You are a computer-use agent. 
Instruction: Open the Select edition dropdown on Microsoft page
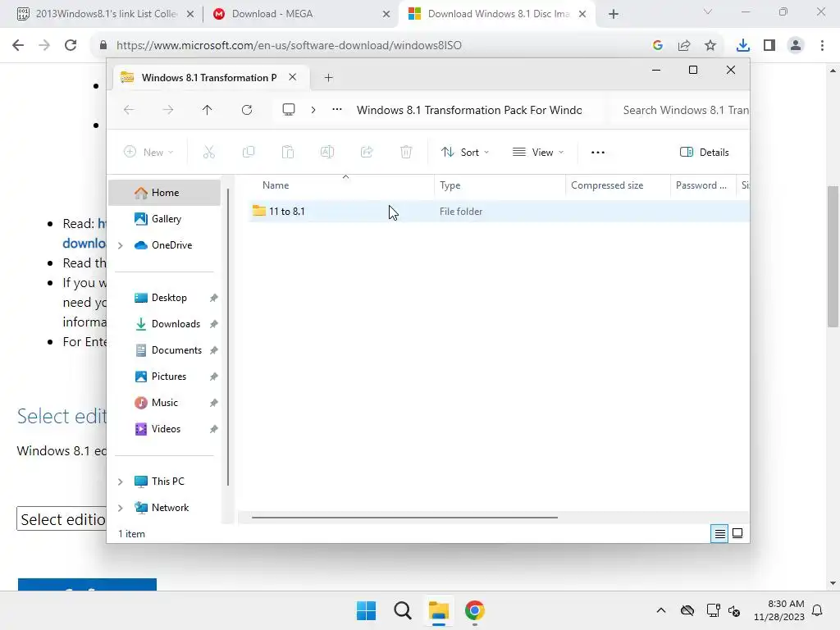(62, 518)
